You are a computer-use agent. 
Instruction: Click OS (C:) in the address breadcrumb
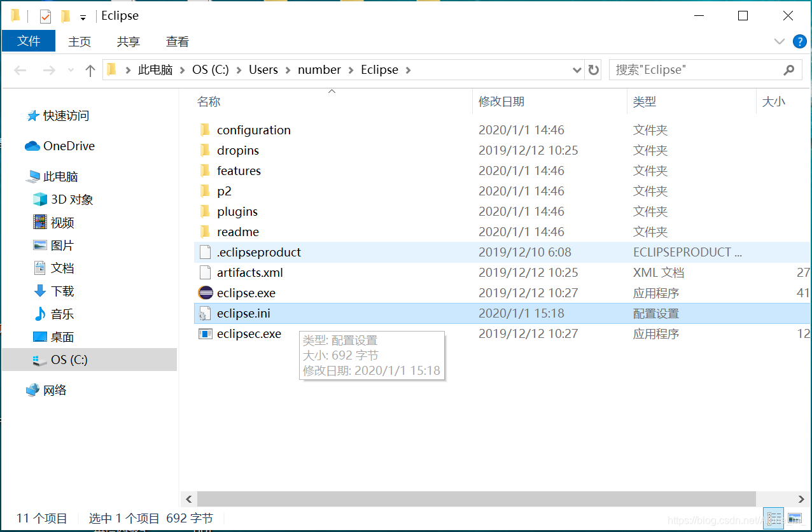[x=210, y=70]
